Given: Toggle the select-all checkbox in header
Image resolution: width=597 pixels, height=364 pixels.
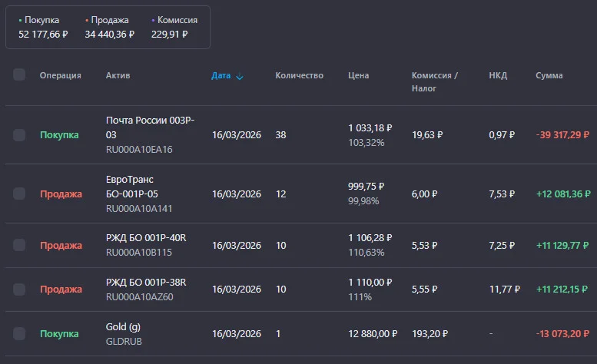Looking at the screenshot, I should pos(19,74).
